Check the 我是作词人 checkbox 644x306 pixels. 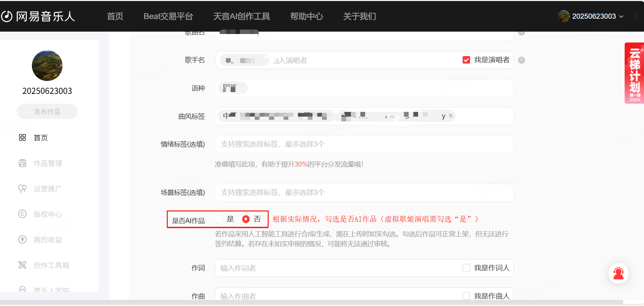click(x=466, y=268)
